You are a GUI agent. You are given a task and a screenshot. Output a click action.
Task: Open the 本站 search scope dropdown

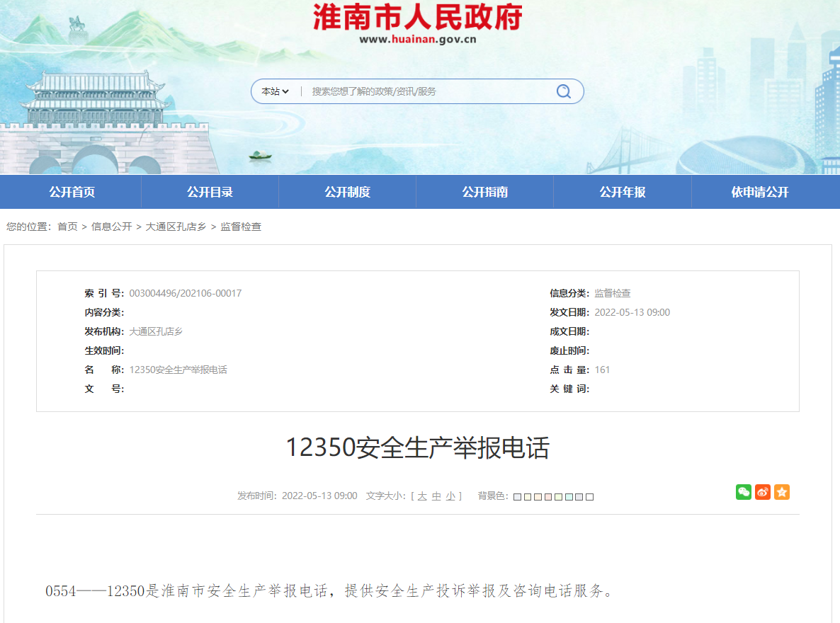point(275,91)
